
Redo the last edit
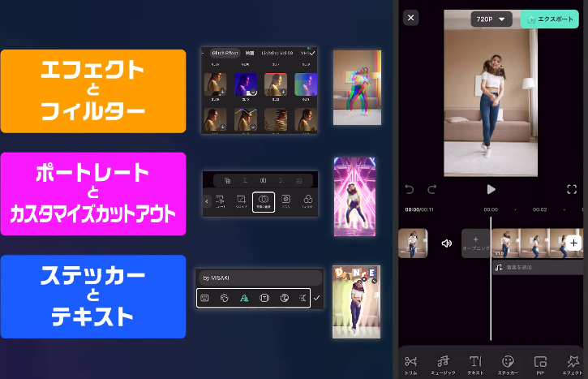pos(432,190)
